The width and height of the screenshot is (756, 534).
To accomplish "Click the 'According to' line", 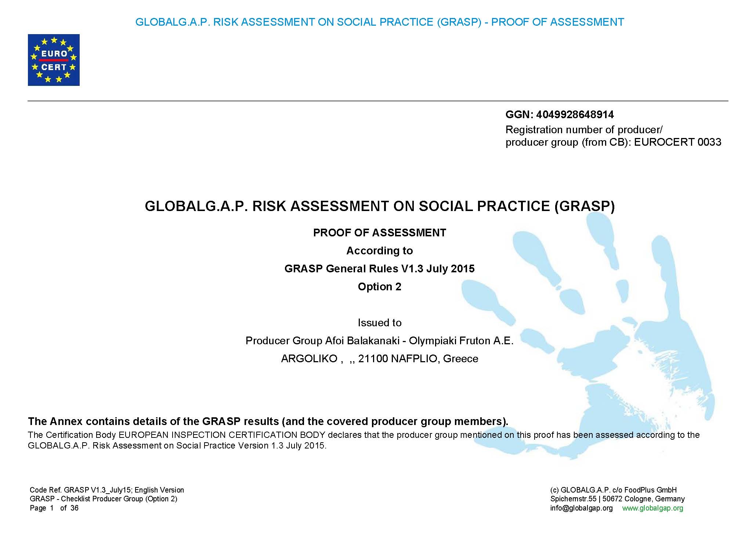I will pos(379,251).
